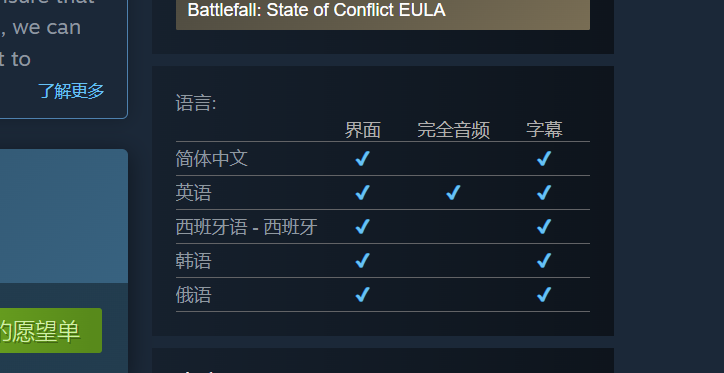This screenshot has height=373, width=724.
Task: Click the English subtitles checkmark
Action: tap(544, 193)
